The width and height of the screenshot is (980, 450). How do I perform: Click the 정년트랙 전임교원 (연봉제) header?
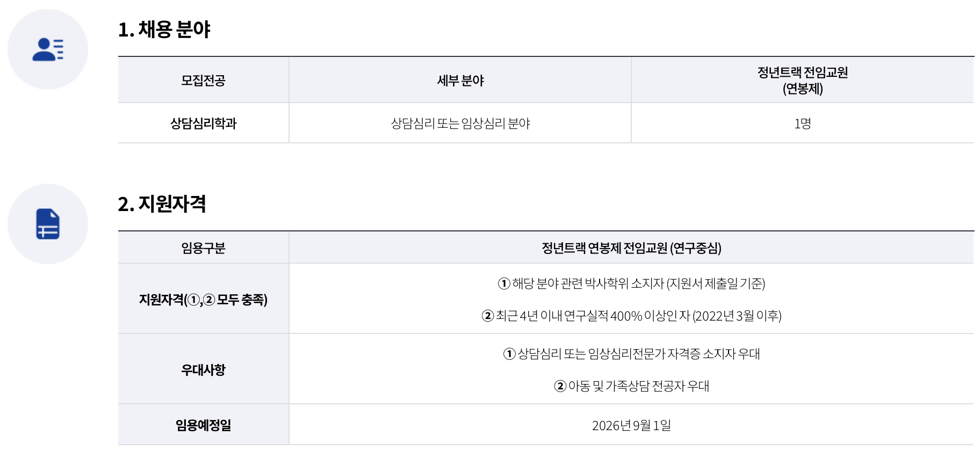click(x=802, y=80)
